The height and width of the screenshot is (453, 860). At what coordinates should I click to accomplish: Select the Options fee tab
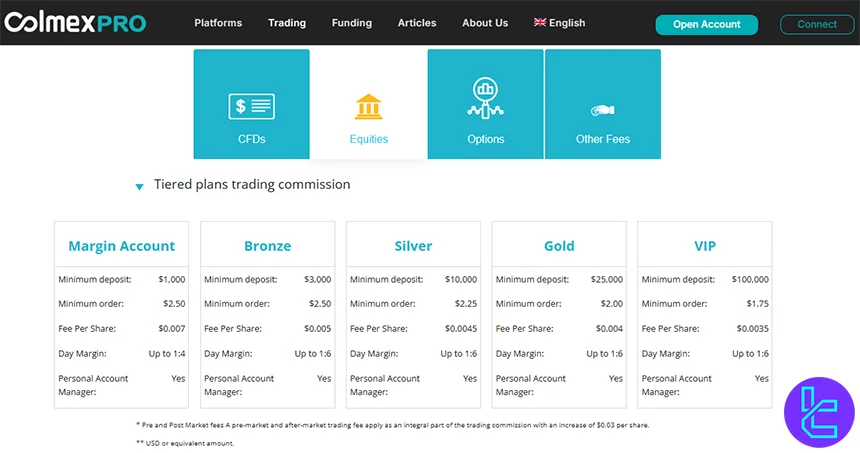coord(485,104)
